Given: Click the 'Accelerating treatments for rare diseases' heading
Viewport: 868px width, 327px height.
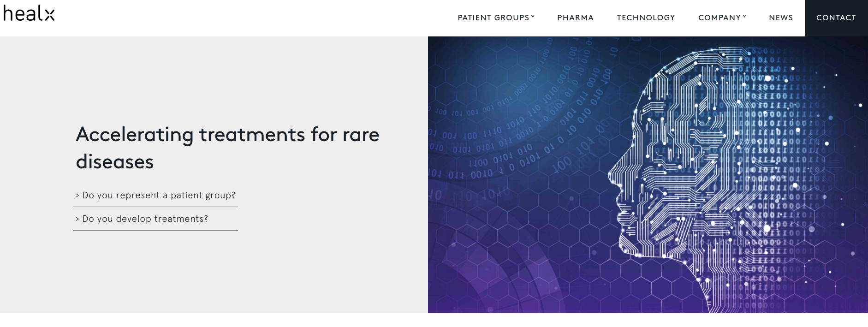Looking at the screenshot, I should click(x=228, y=148).
